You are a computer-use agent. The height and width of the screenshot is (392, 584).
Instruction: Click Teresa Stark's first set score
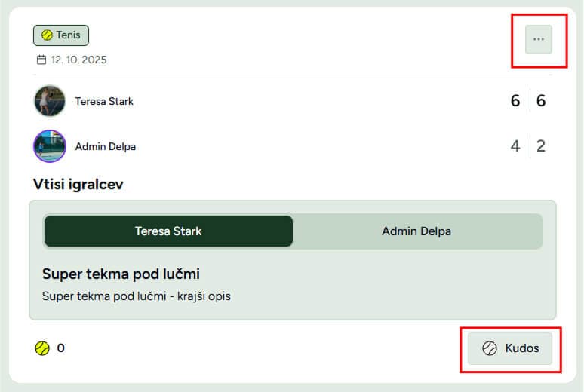(515, 101)
